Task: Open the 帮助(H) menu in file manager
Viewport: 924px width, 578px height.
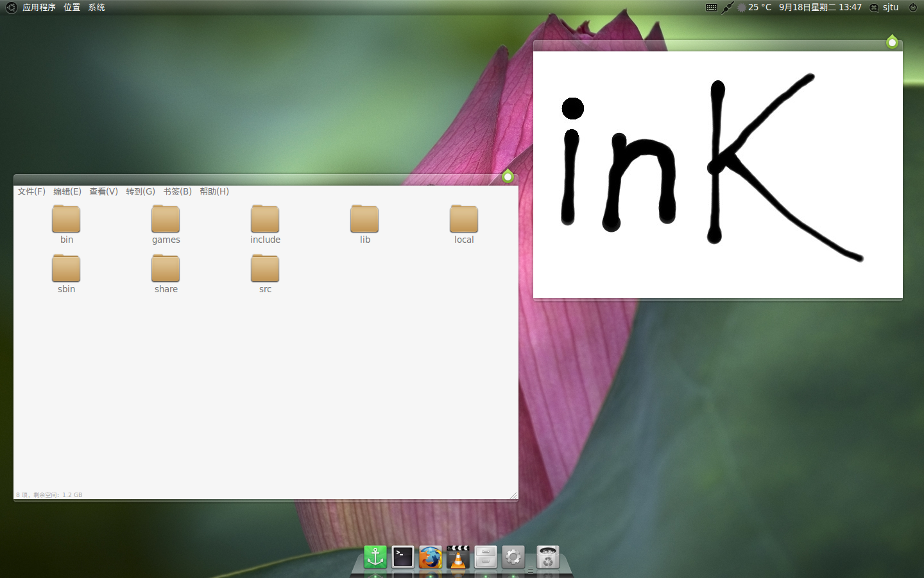Action: [214, 191]
